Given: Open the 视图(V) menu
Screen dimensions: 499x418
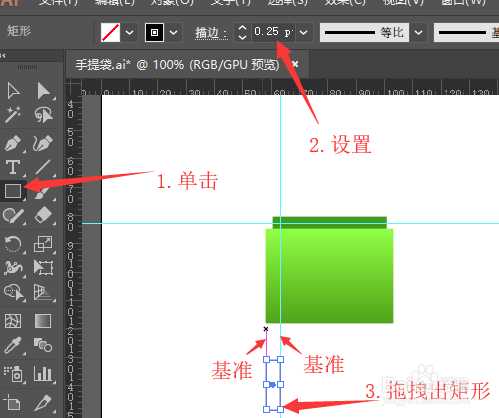Looking at the screenshot, I should [x=403, y=2].
